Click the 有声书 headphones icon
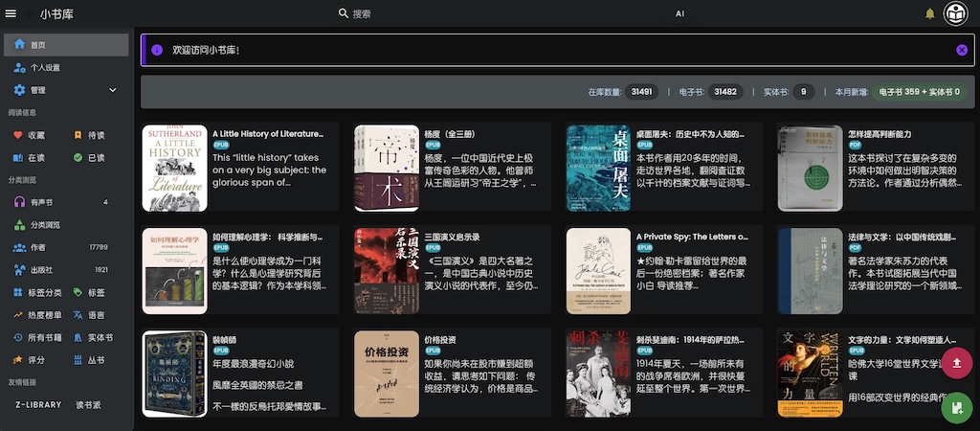The image size is (980, 431). [19, 202]
